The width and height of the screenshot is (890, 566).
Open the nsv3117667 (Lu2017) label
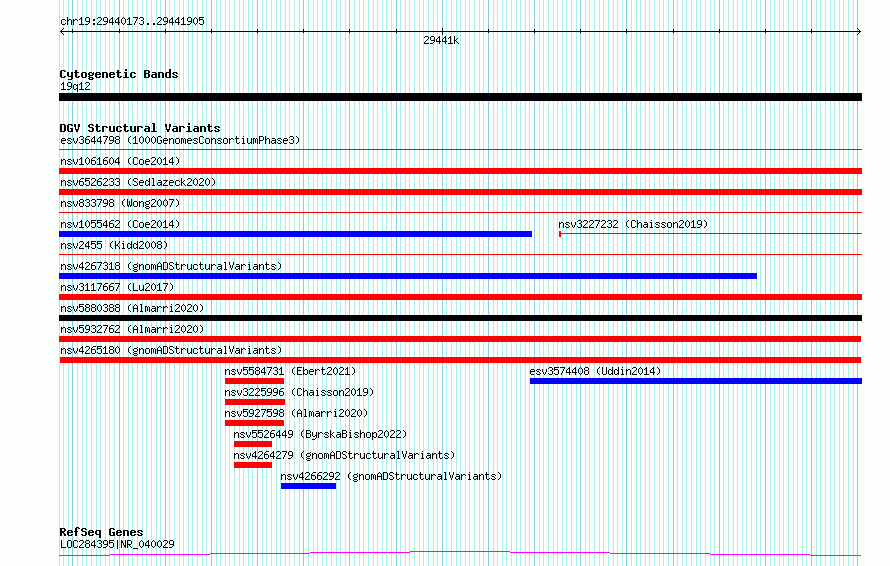click(117, 287)
